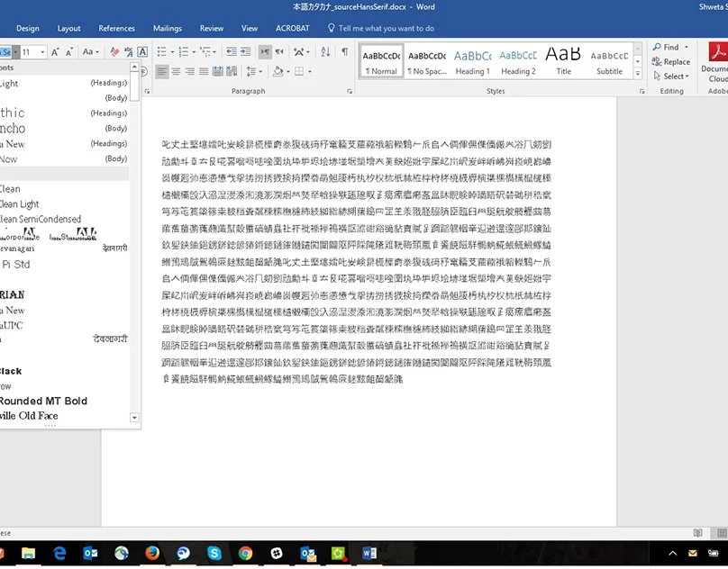Toggle Left-to-Right text direction
Screen dimensions: 728x569
click(x=265, y=52)
